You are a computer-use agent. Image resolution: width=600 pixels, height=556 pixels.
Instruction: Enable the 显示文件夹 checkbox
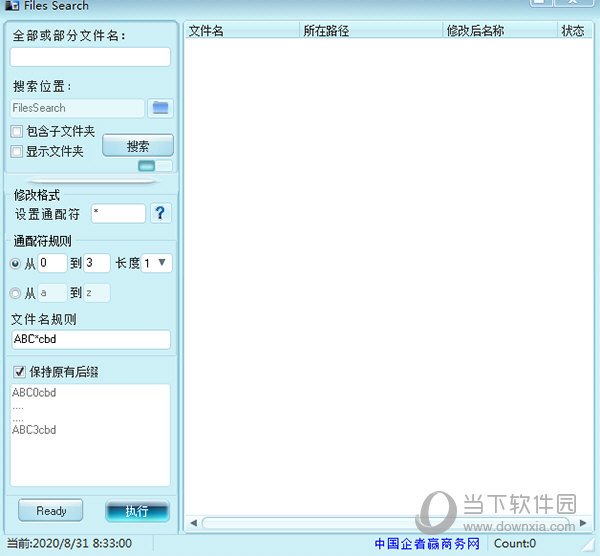pyautogui.click(x=17, y=152)
